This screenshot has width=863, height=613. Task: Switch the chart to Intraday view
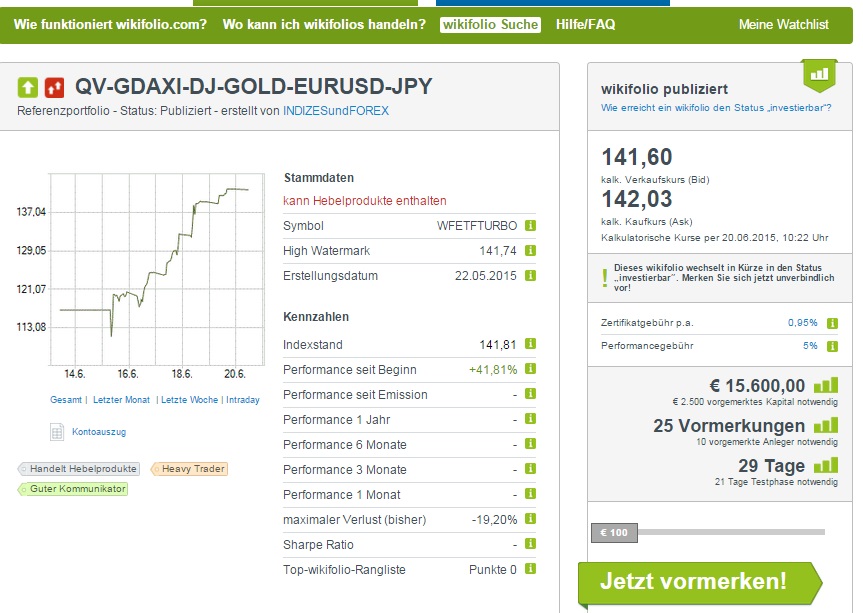pos(243,399)
